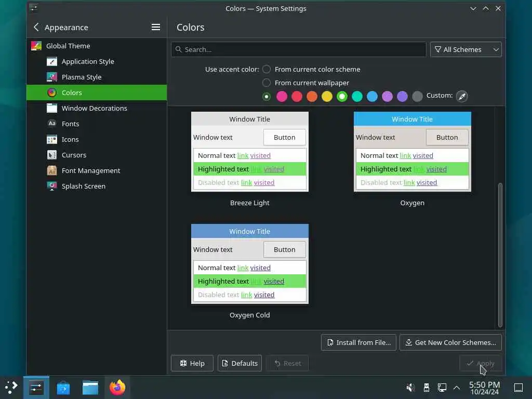This screenshot has height=399, width=532.
Task: Open Font Management icon
Action: [52, 170]
